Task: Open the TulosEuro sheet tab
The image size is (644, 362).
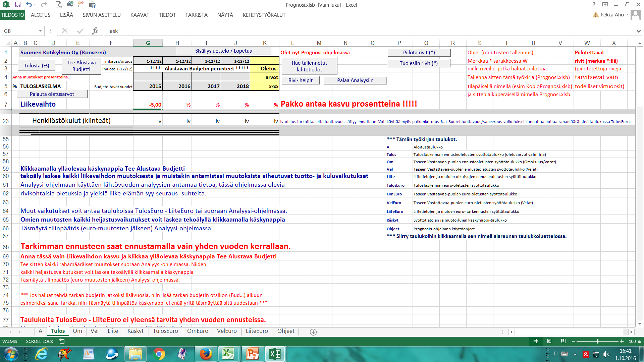Action: click(165, 331)
